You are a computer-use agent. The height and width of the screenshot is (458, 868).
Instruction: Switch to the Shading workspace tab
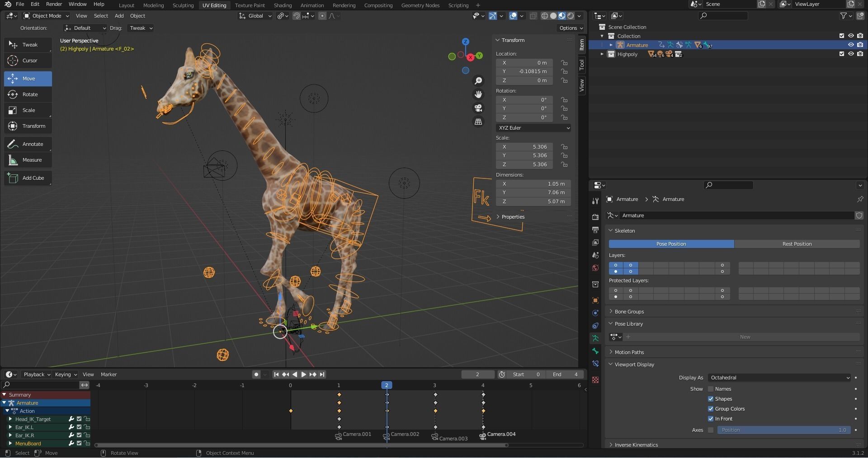tap(283, 5)
